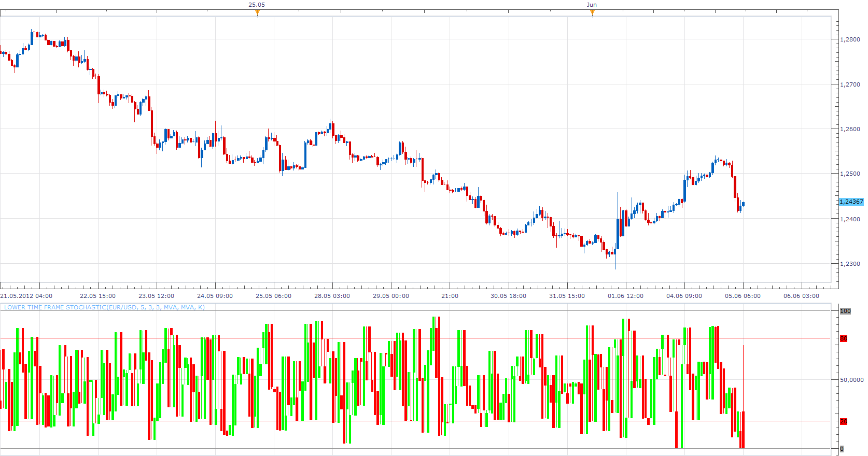Click the 21:00 time label
The image size is (868, 456).
click(450, 296)
